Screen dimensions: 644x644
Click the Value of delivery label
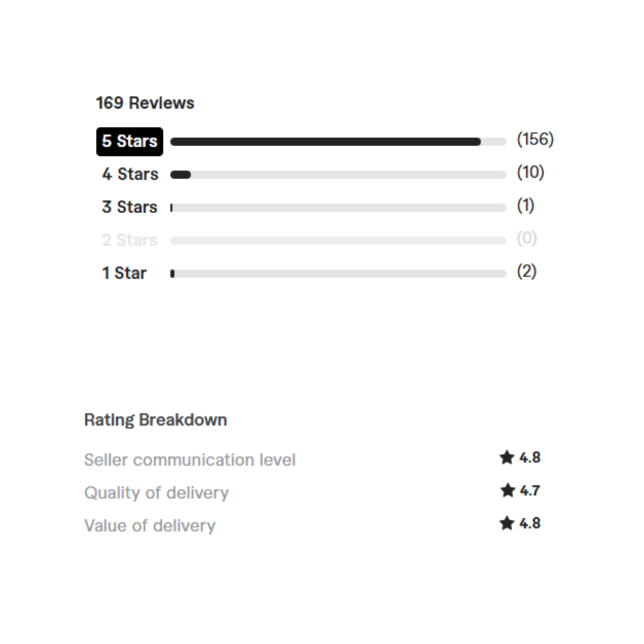coord(150,526)
